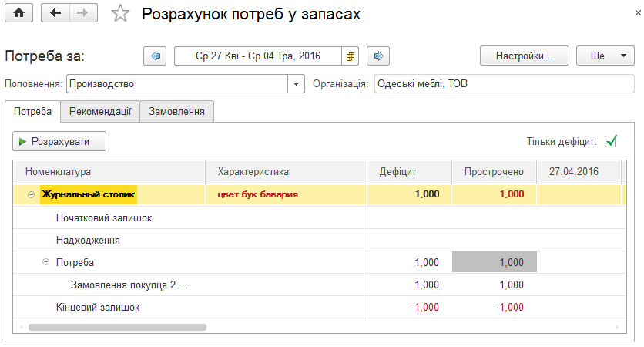Switch to the Потреба tab
Screen dimensions: 644x347
click(x=32, y=111)
